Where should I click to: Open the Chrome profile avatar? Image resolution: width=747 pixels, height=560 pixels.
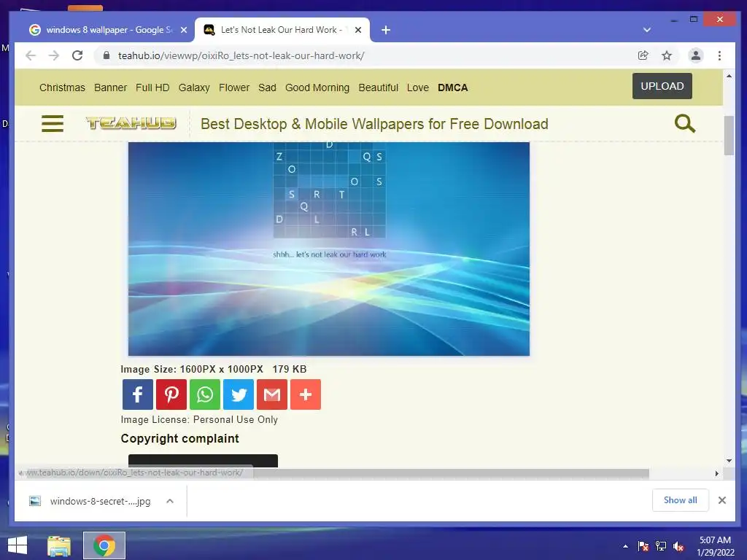point(695,55)
